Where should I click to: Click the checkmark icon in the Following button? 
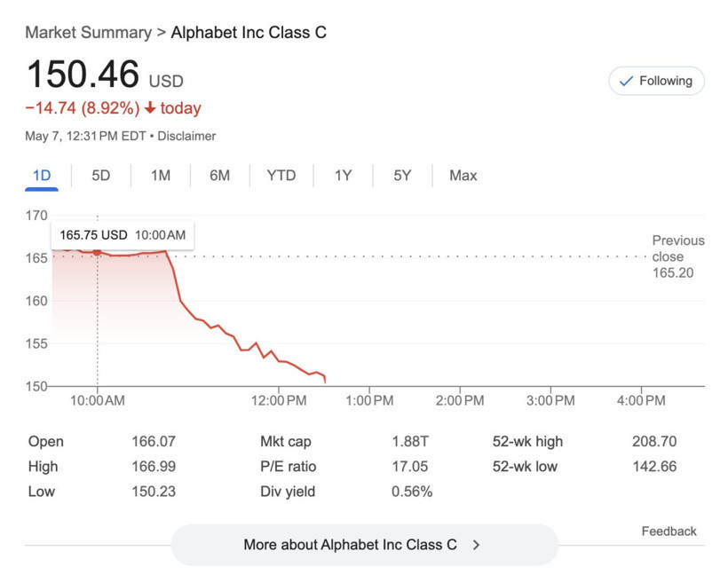pos(624,81)
